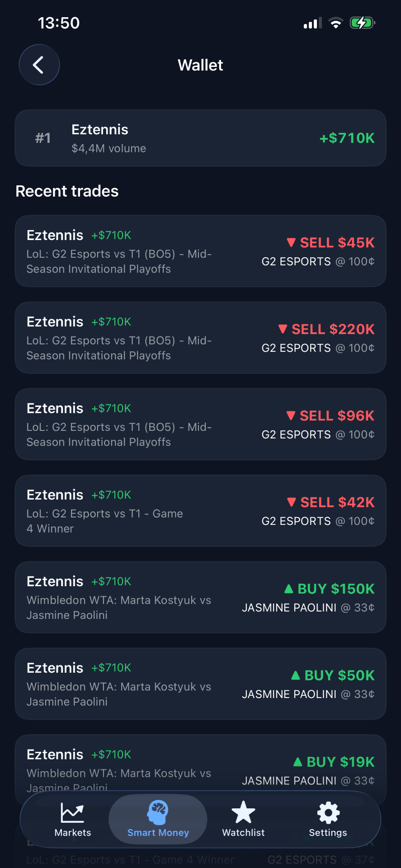Open the Eztennis #1 leaderboard card
Screen dimensions: 401x868
click(x=201, y=138)
